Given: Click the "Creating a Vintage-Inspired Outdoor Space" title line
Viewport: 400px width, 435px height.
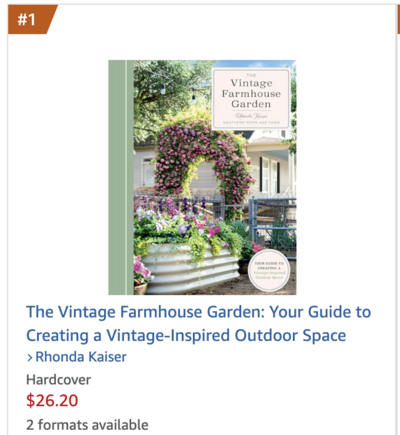Looking at the screenshot, I should point(186,335).
